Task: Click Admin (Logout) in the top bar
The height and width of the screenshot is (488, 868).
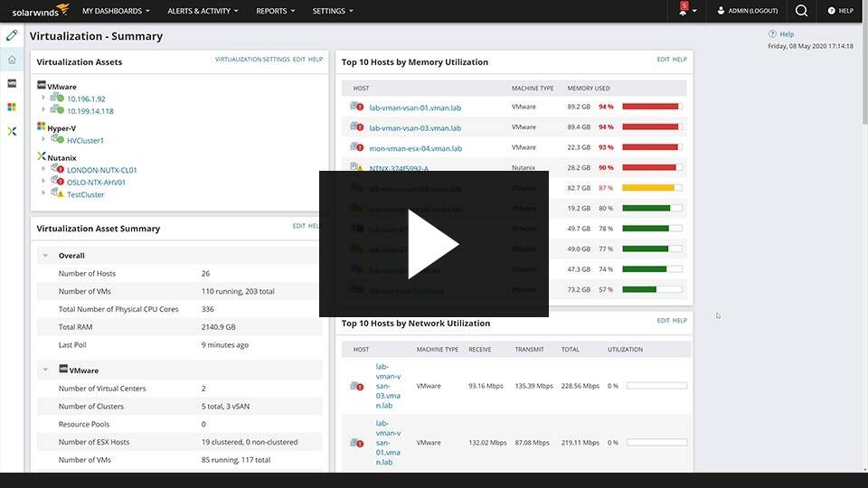Action: [x=748, y=11]
